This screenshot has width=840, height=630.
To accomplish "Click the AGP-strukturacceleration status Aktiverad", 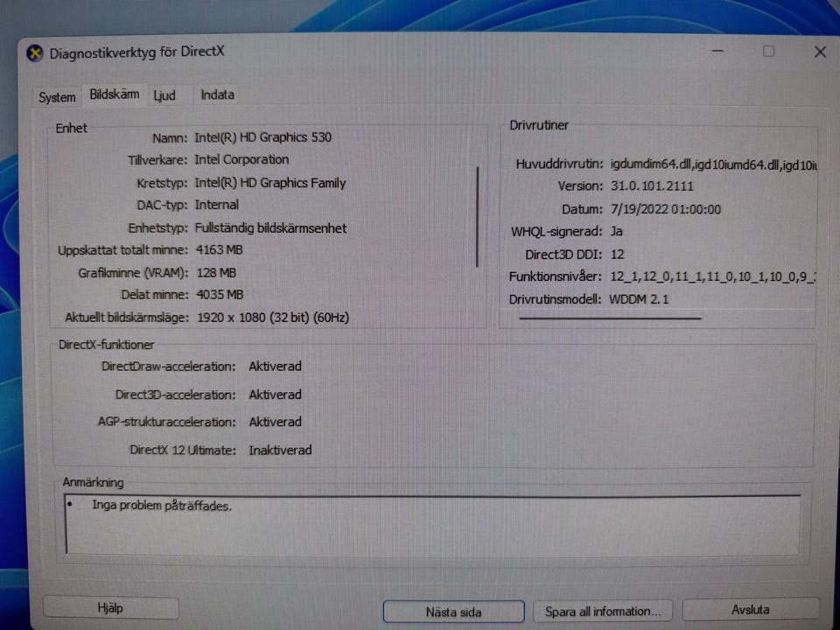I will pyautogui.click(x=276, y=422).
